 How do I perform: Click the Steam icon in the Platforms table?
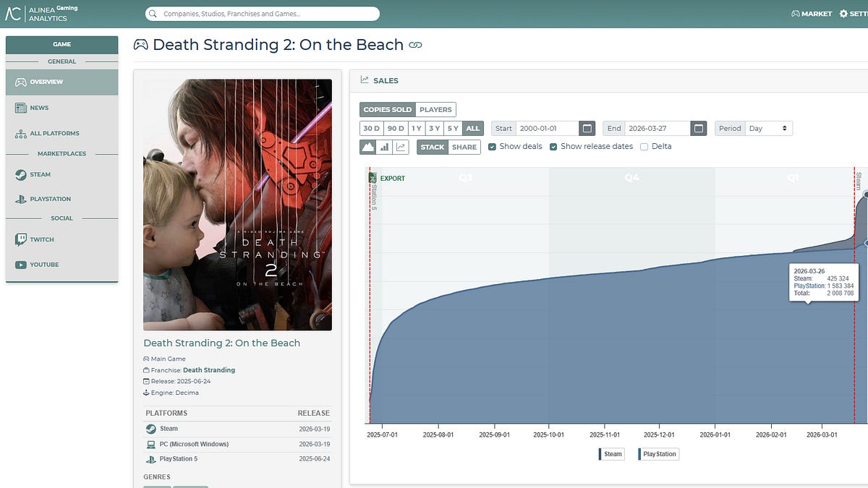click(x=150, y=429)
